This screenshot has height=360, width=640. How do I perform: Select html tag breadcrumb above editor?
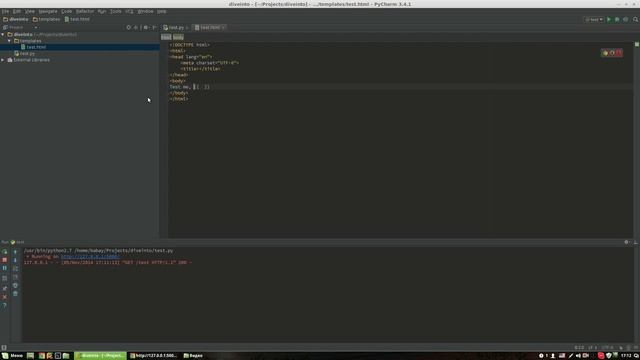[166, 37]
